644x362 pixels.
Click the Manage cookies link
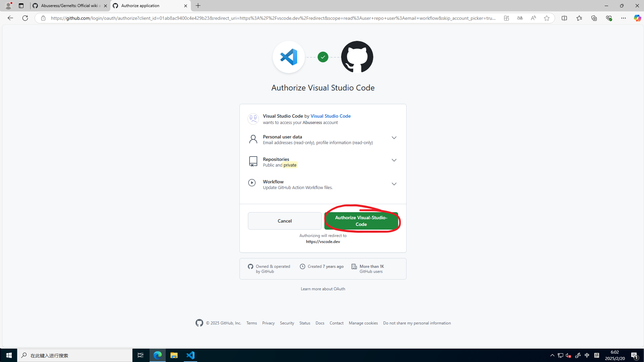pyautogui.click(x=363, y=323)
